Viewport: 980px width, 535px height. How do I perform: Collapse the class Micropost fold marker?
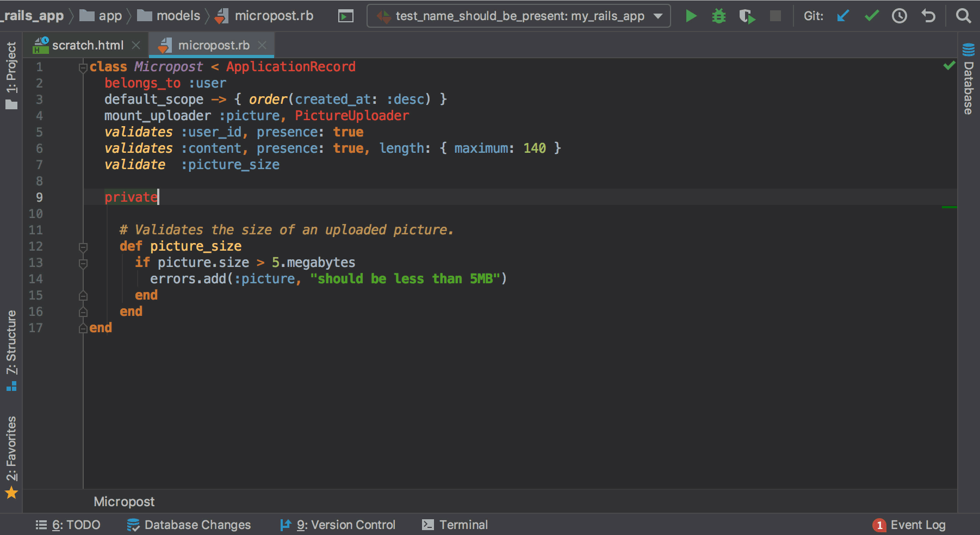tap(83, 67)
